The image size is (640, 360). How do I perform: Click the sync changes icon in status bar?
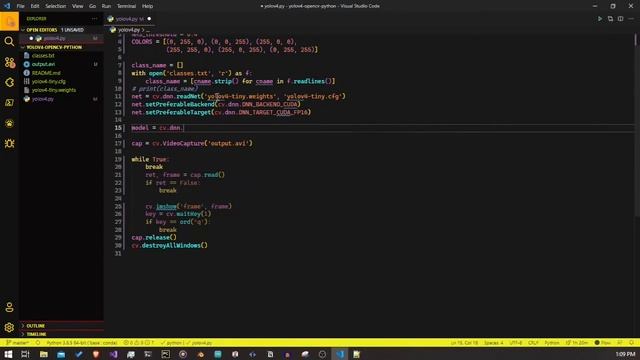click(x=38, y=343)
